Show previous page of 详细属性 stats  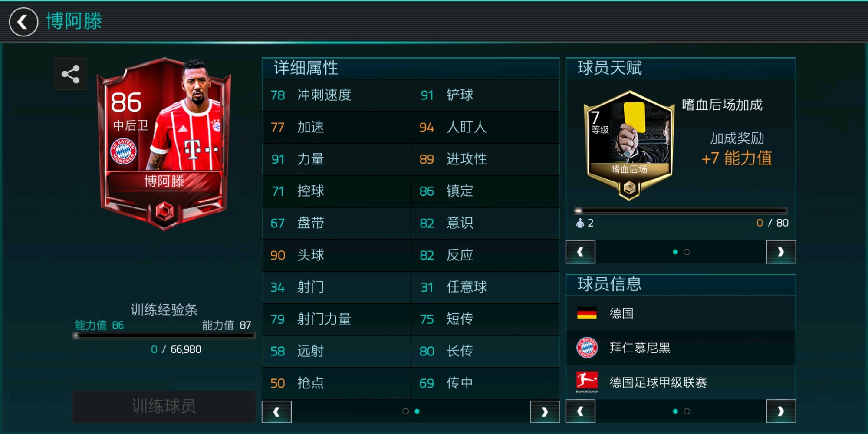coord(276,411)
